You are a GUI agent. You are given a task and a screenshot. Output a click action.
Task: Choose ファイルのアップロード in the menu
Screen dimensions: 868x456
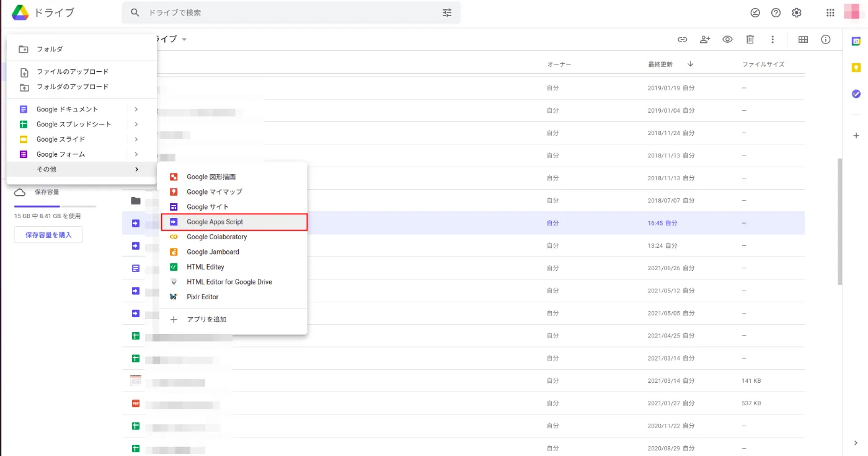[72, 72]
